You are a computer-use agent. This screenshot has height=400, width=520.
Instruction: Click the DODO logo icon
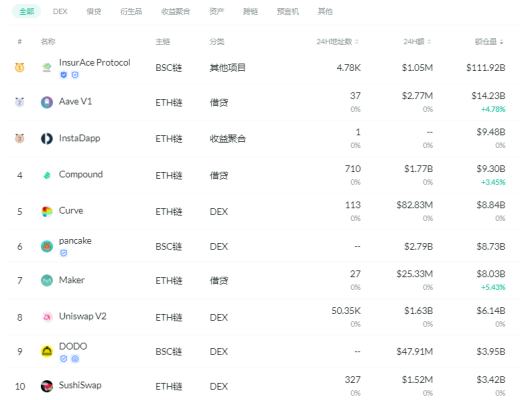47,351
